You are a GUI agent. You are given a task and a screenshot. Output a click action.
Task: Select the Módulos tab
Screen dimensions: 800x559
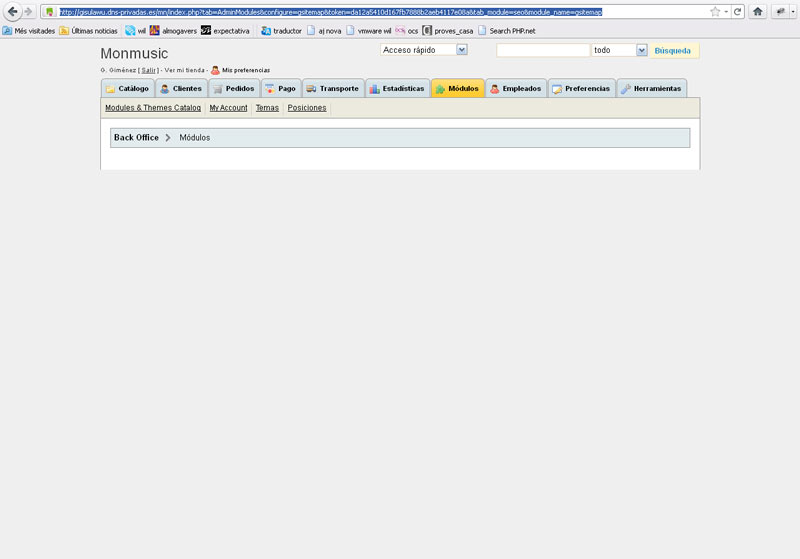458,89
